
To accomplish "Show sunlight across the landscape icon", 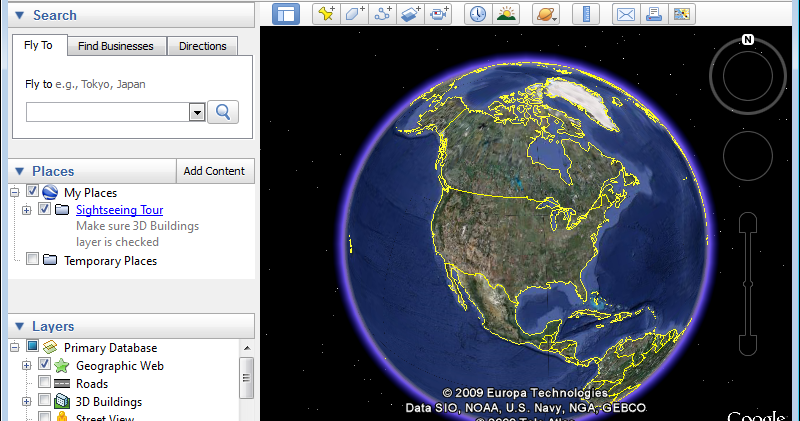I will click(x=506, y=14).
